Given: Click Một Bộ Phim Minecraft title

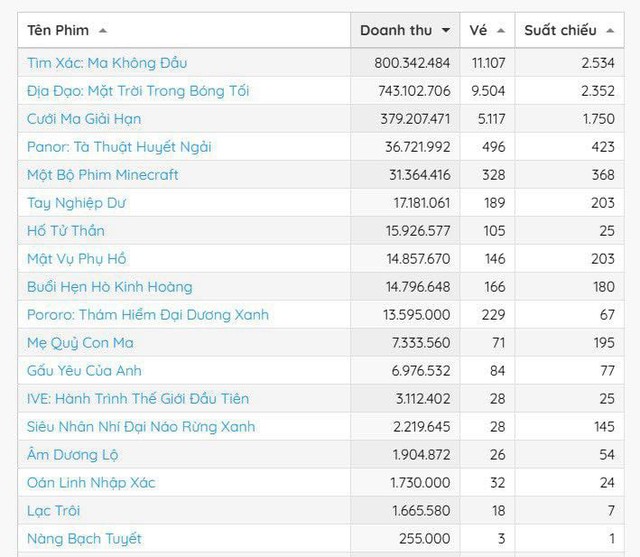Looking at the screenshot, I should (103, 175).
